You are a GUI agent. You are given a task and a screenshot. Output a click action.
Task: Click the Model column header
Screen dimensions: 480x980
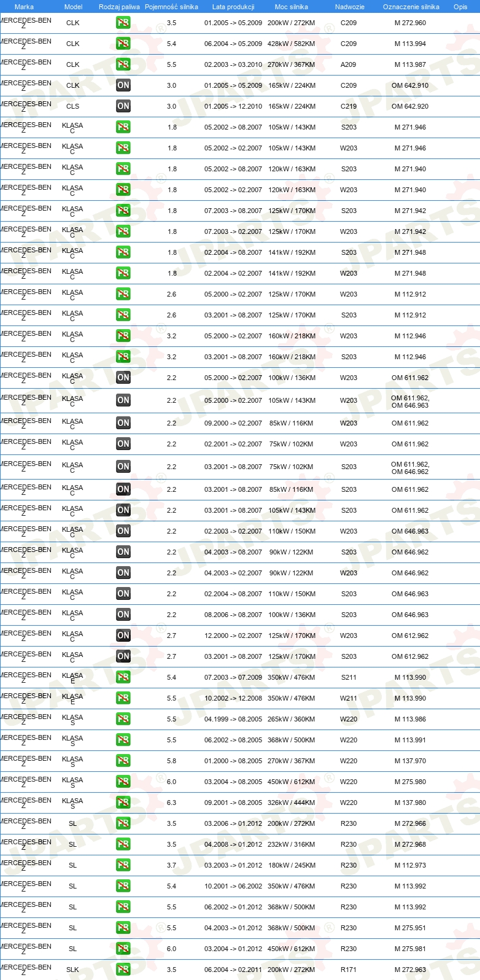[74, 7]
